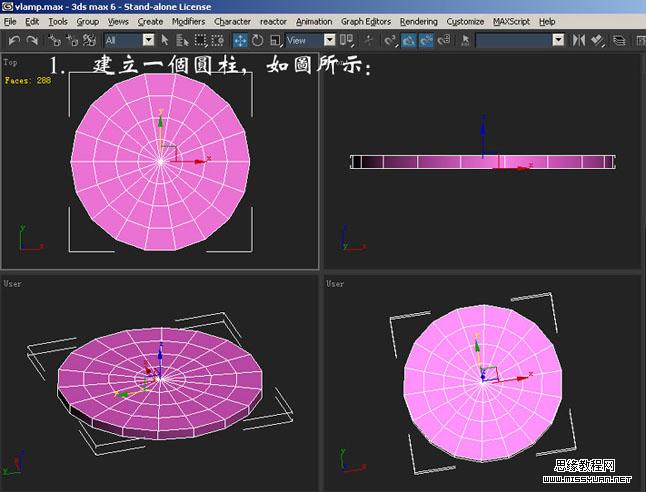Activate the Select and Scale tool
Screen dimensions: 646x492
pyautogui.click(x=275, y=40)
